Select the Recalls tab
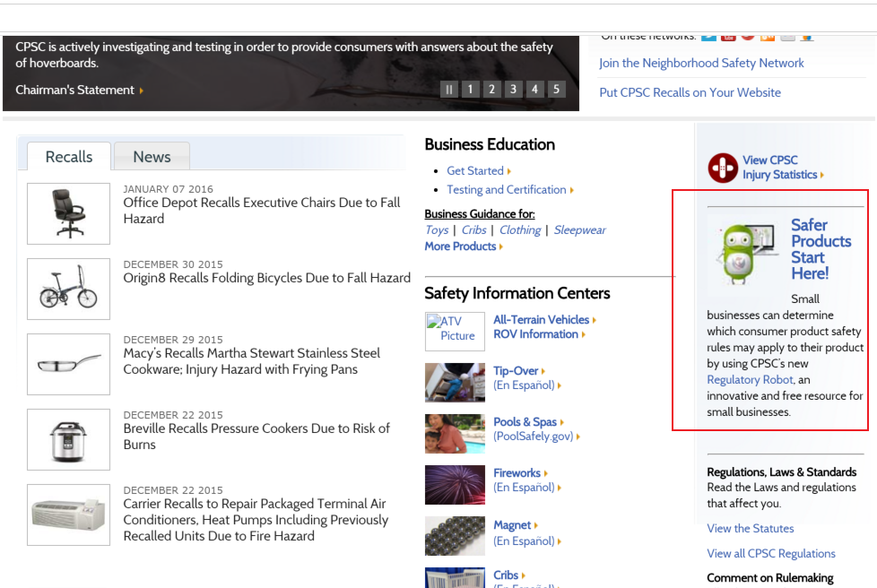The width and height of the screenshot is (877, 588). (69, 157)
